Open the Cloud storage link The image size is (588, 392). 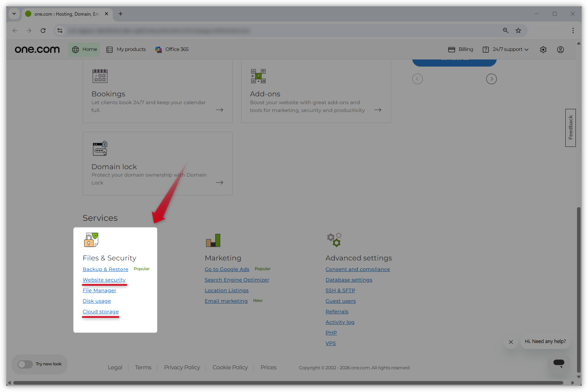[x=101, y=312]
